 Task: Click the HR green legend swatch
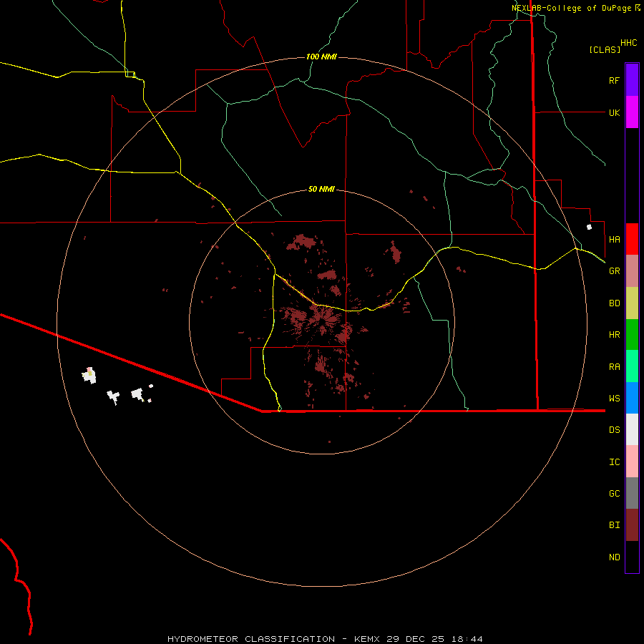[x=632, y=335]
